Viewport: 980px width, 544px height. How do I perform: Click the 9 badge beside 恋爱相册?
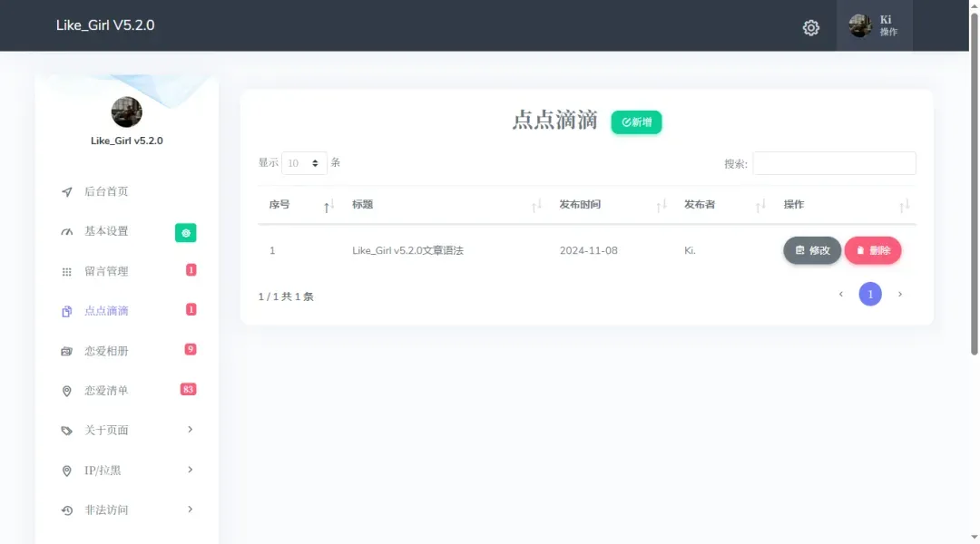(191, 349)
